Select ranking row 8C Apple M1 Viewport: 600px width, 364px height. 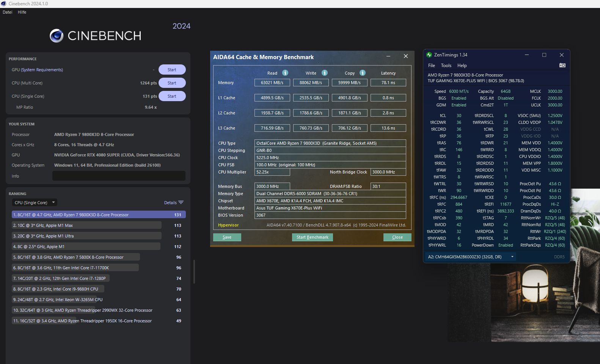coord(99,247)
